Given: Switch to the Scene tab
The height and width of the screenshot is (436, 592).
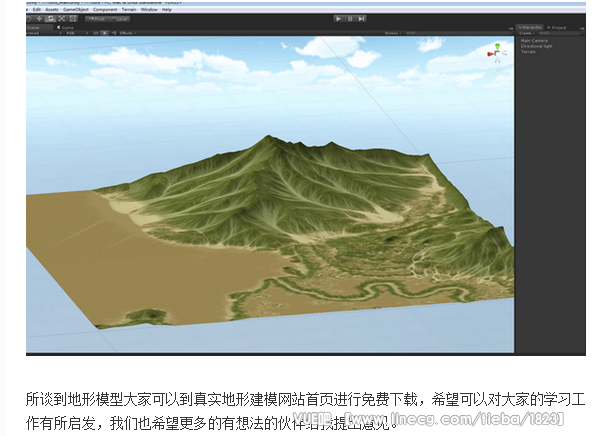Looking at the screenshot, I should click(x=39, y=28).
